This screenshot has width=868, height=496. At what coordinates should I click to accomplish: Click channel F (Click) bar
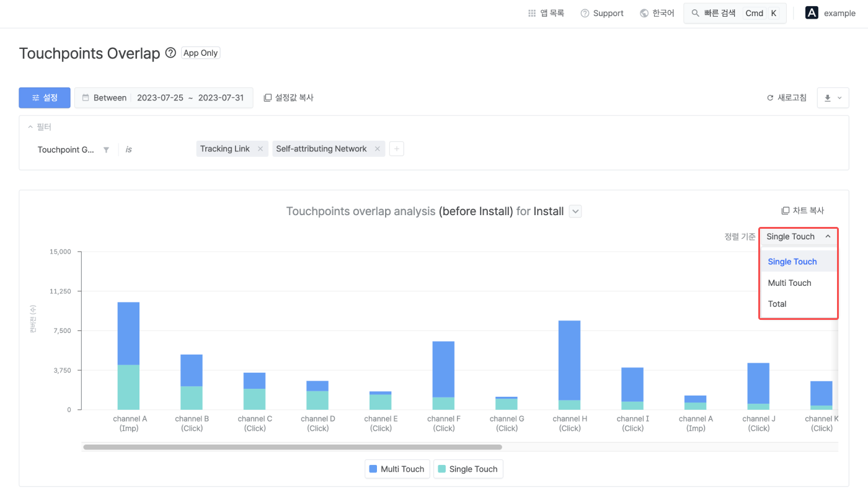pos(443,375)
